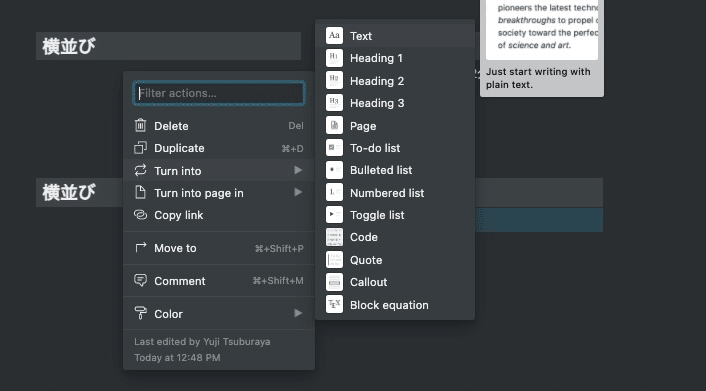Click the Aa Text block icon
This screenshot has width=706, height=391.
[334, 36]
